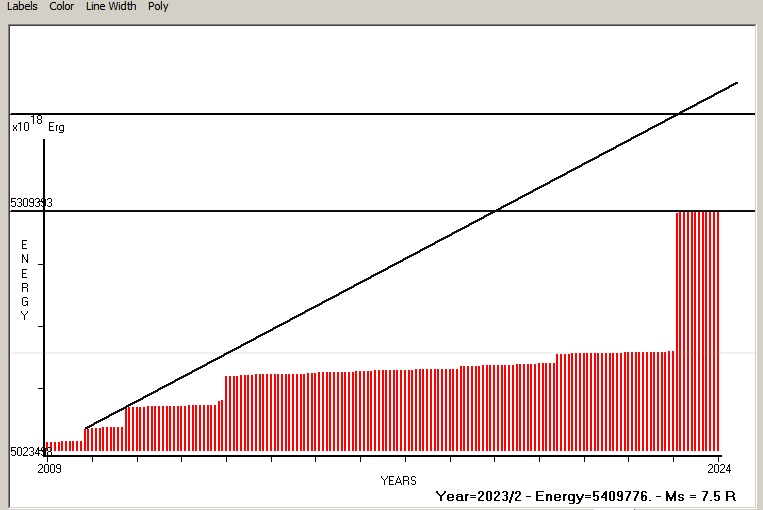
Task: Click the lowest y-axis value label
Action: (x=30, y=452)
